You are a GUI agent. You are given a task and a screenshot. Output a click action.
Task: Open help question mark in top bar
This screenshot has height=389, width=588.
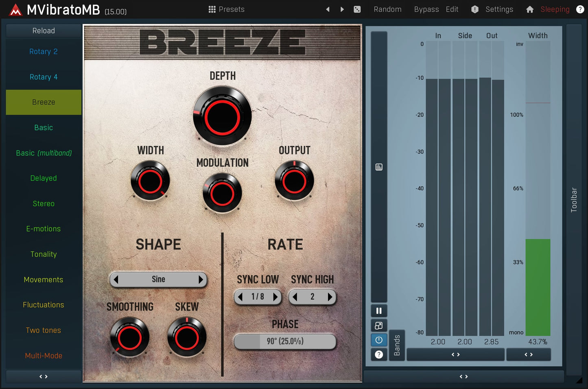pos(580,9)
